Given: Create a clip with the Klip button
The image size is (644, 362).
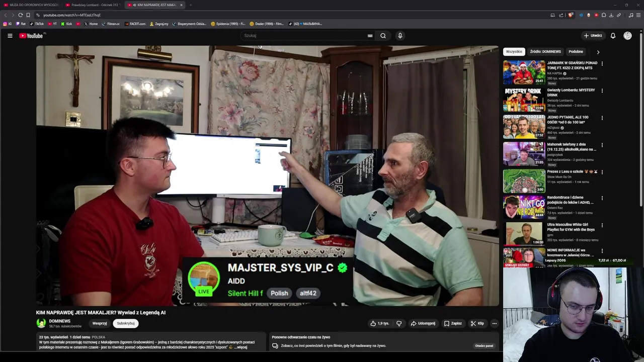Looking at the screenshot, I should (x=477, y=323).
